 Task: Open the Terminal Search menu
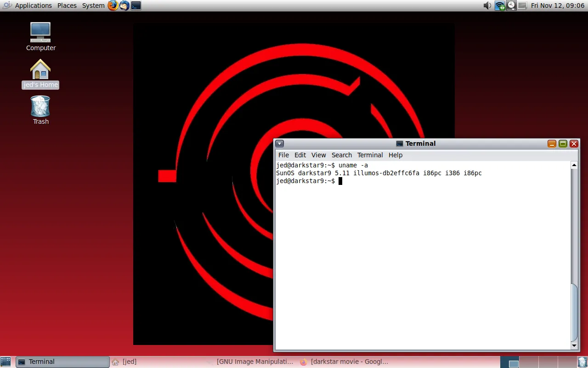(x=342, y=155)
